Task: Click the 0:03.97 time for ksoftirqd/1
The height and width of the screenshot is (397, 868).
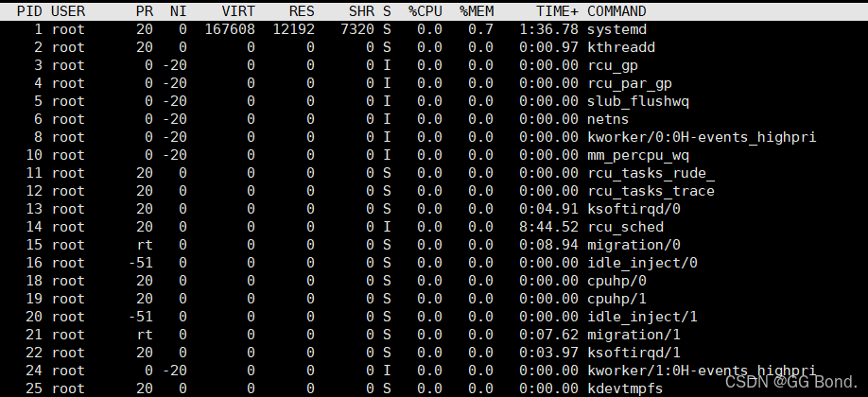Action: [548, 353]
